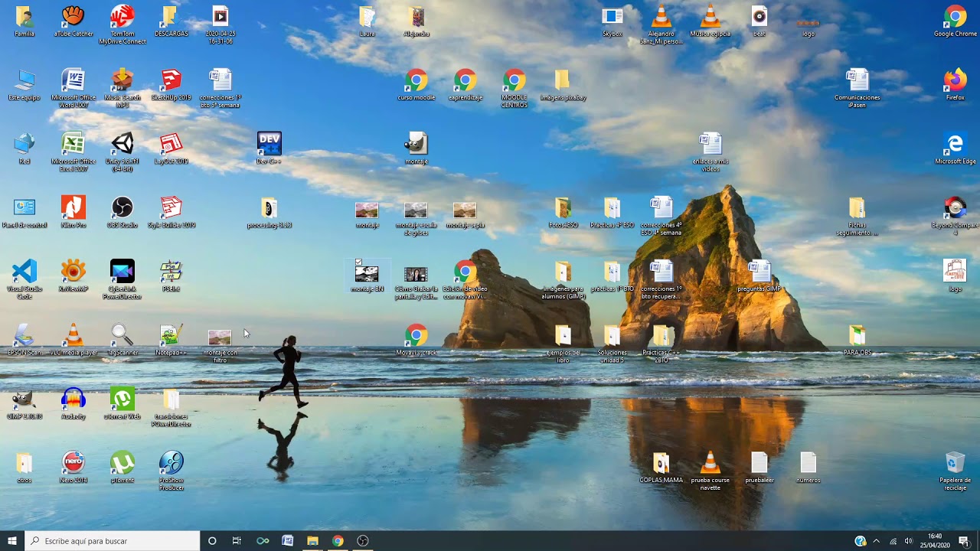The width and height of the screenshot is (980, 551).
Task: Select the DESCARGAS folder shortcut
Action: [171, 21]
